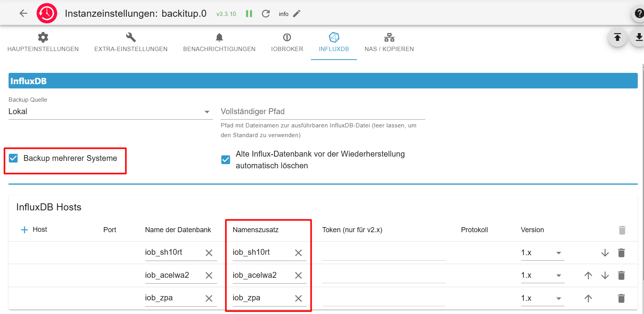Clear database name iob_acelwa2

(209, 275)
